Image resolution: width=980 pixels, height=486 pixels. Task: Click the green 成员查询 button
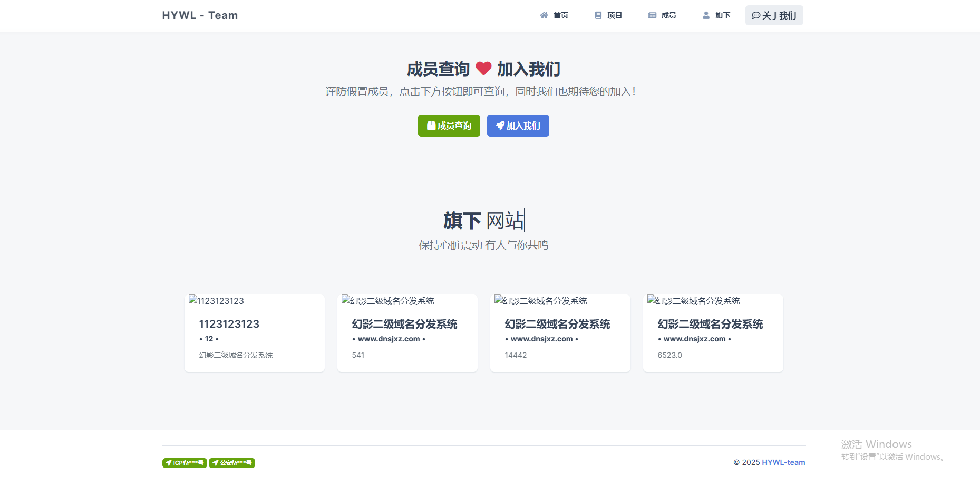tap(449, 126)
